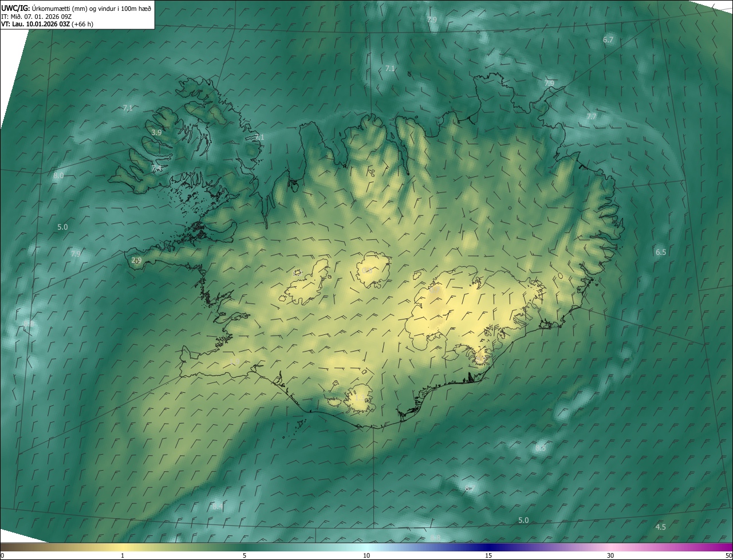Pick the teal color at colorbar value 5
Image resolution: width=733 pixels, height=560 pixels.
[245, 547]
